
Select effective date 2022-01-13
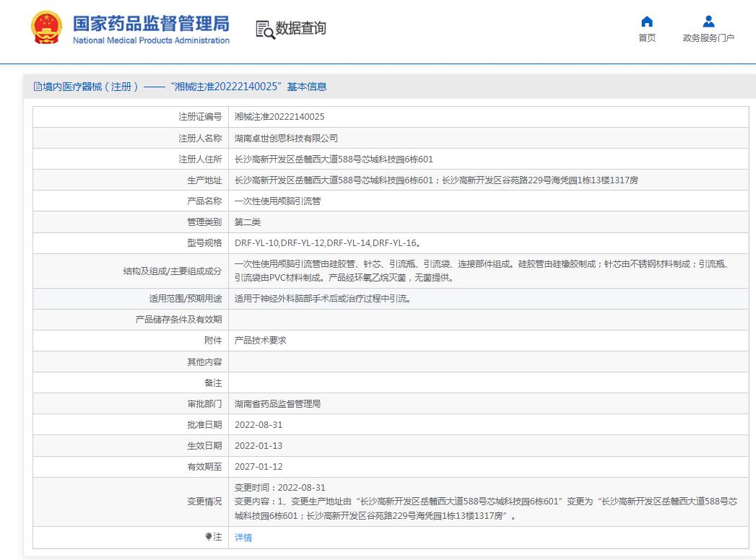(258, 446)
